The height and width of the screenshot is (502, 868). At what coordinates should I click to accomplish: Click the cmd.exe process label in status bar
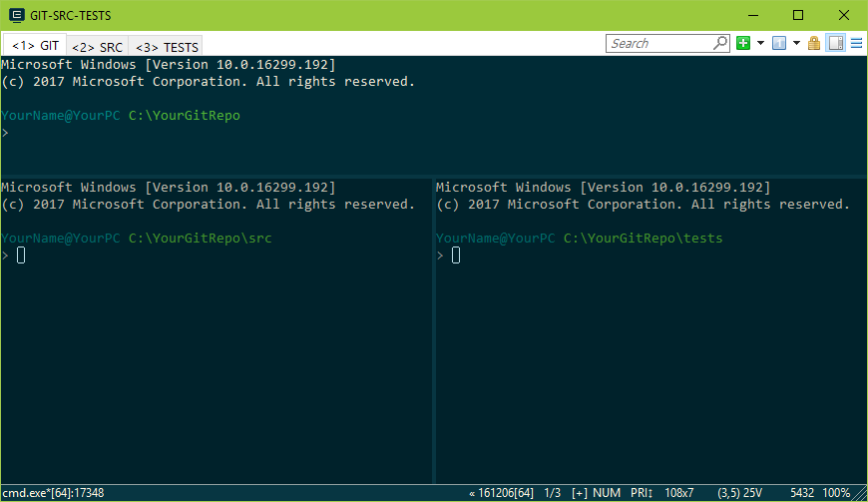[x=53, y=493]
